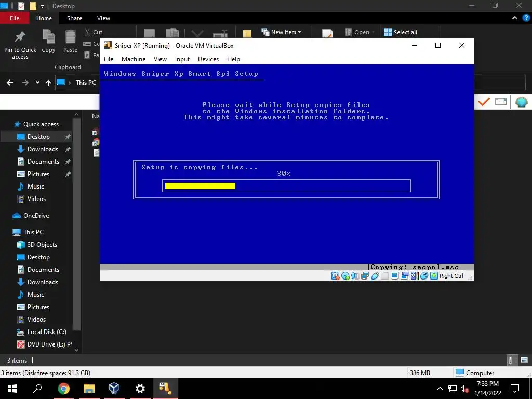Switch to the Share ribbon tab in Explorer
This screenshot has width=532, height=399.
coord(74,18)
